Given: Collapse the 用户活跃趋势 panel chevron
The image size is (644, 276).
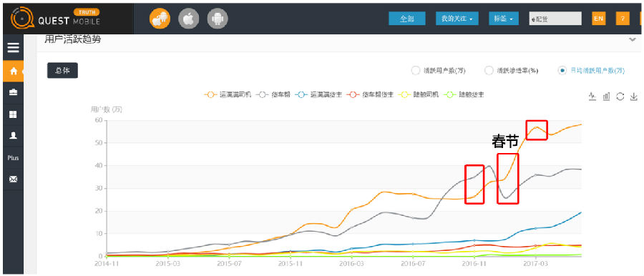Looking at the screenshot, I should point(632,39).
